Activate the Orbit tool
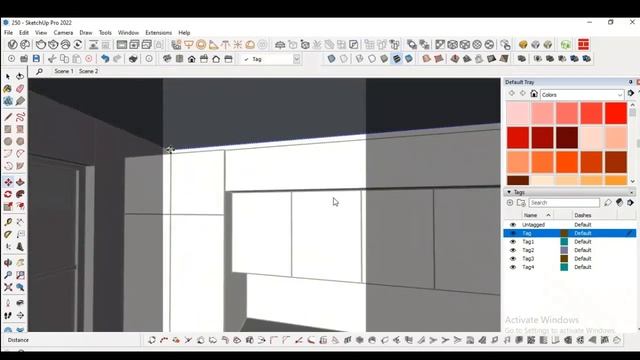640x360 pixels. 8,263
